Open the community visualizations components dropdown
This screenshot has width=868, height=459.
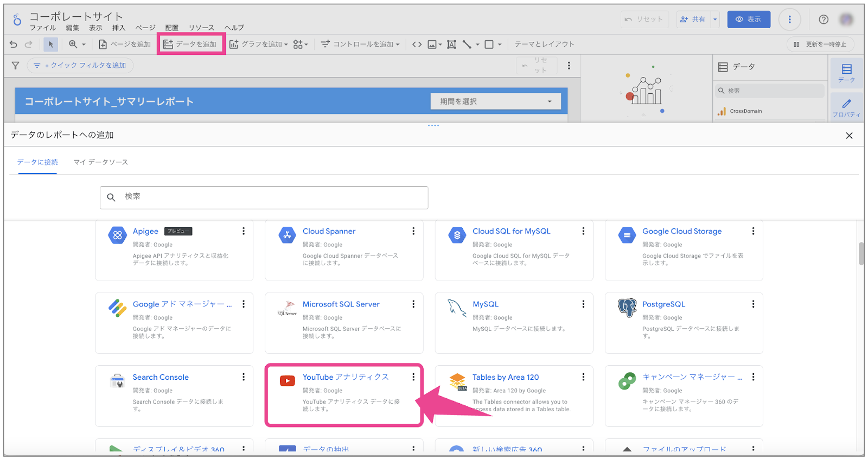coord(301,44)
